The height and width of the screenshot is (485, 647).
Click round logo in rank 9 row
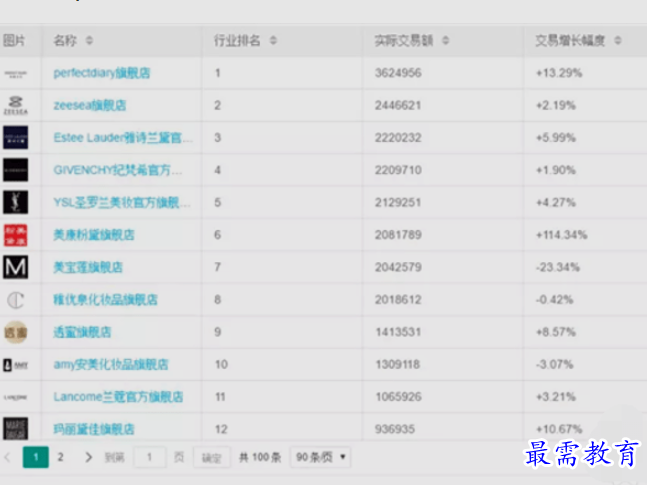(x=16, y=332)
